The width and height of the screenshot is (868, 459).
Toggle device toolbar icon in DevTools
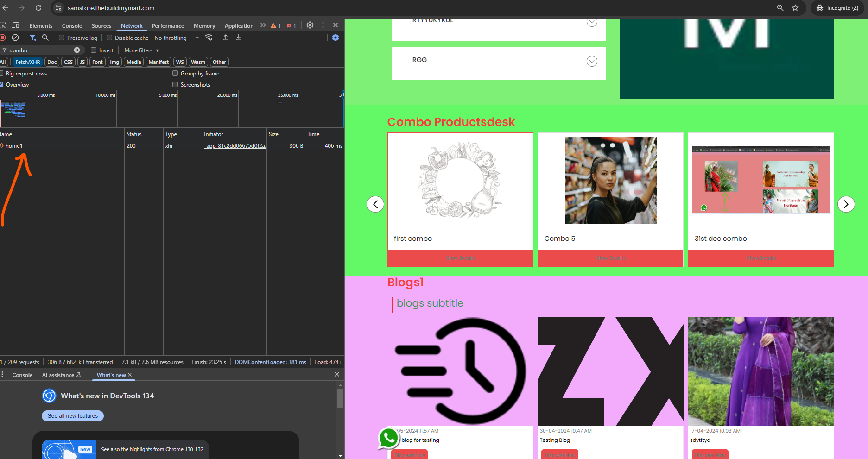click(15, 25)
